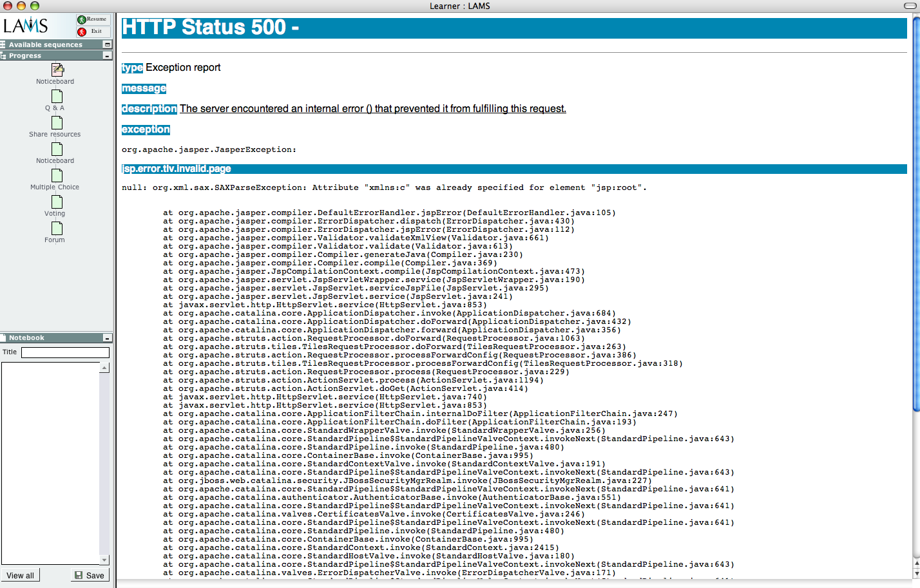
Task: Click inside the notebook text area
Action: [50, 462]
